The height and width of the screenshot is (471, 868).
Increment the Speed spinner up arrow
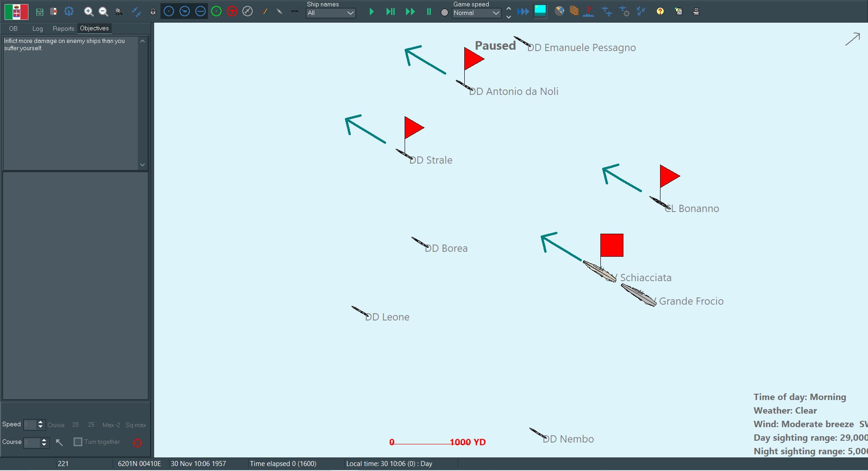(41, 422)
